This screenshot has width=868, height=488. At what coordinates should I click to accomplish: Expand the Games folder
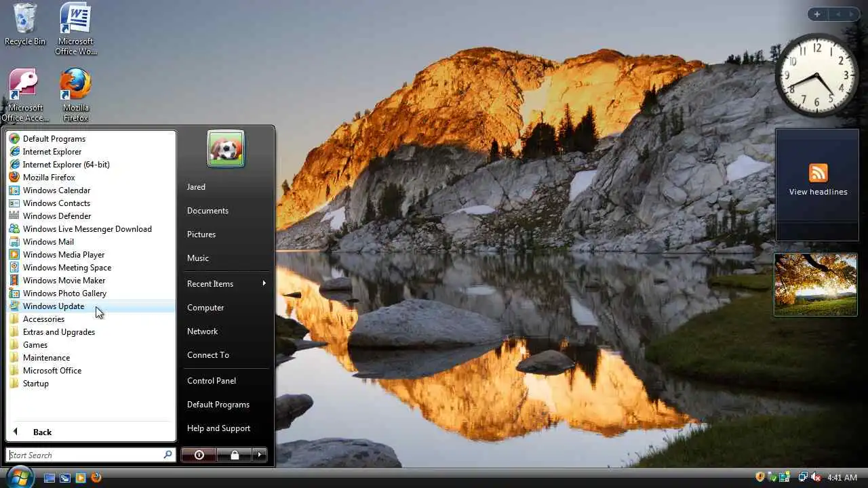(91, 345)
